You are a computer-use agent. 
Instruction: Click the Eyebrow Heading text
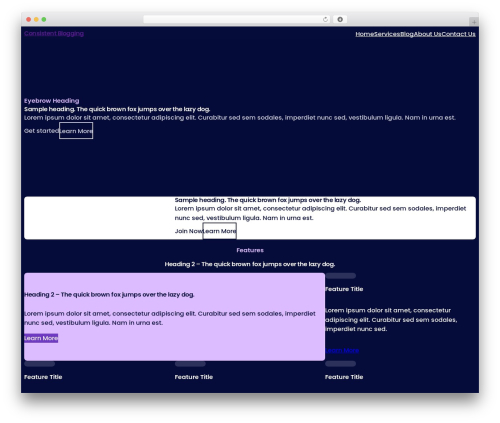click(52, 101)
